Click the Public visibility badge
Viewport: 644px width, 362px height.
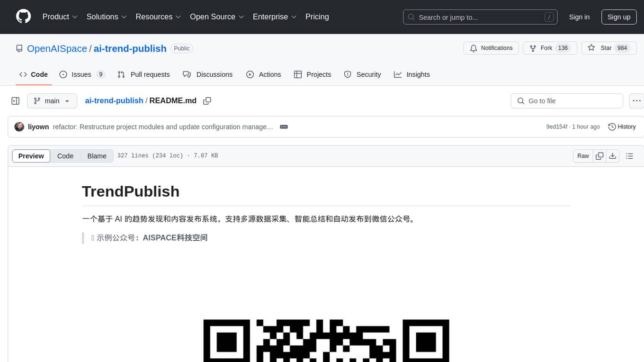pos(182,48)
